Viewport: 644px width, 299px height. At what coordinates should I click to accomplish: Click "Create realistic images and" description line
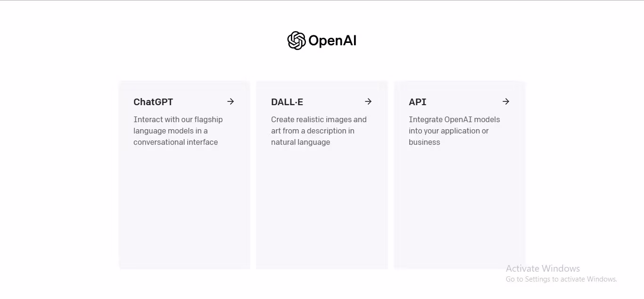tap(319, 119)
